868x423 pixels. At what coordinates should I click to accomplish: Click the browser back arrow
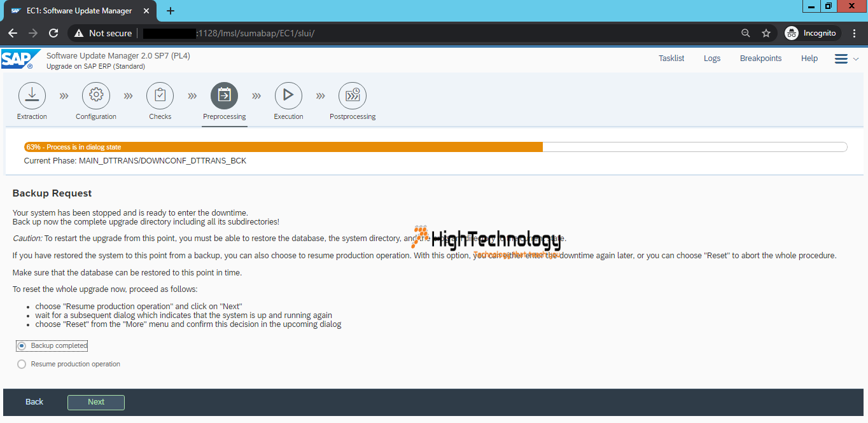click(x=13, y=33)
